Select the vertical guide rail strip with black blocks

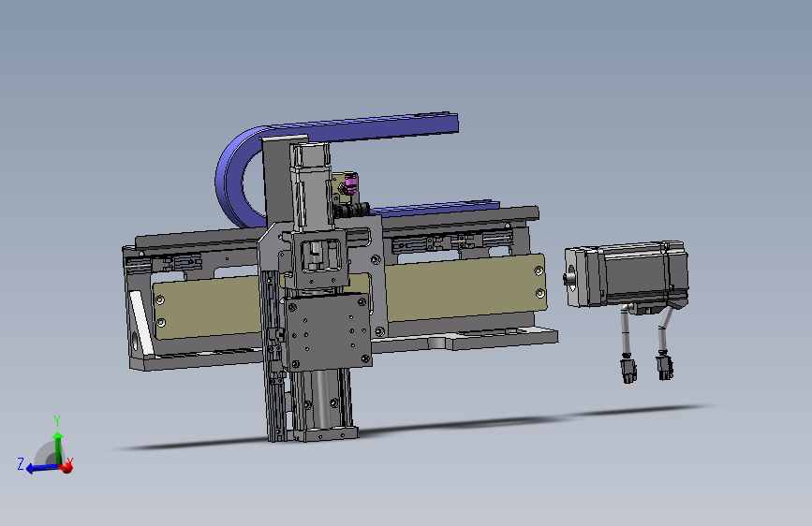tap(273, 358)
